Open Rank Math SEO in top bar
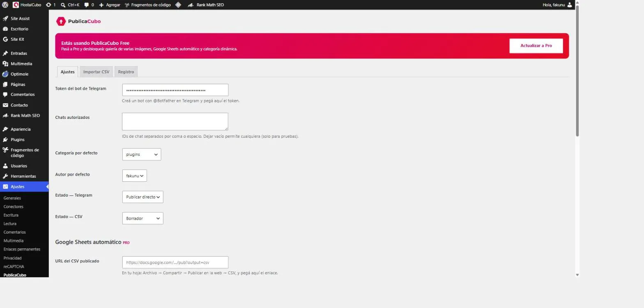 [x=206, y=5]
